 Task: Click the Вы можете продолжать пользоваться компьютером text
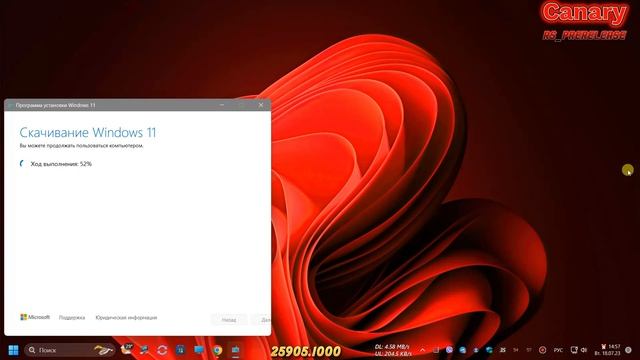[x=82, y=145]
